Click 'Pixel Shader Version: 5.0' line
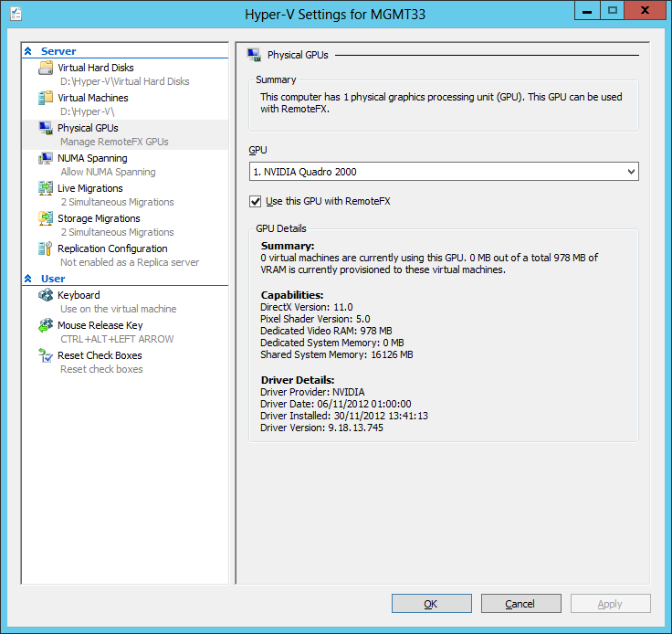Screen dimensions: 672x634 pos(315,319)
